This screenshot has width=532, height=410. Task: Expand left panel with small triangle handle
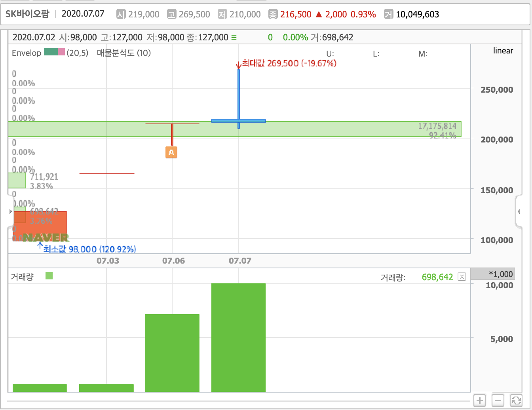[11, 211]
